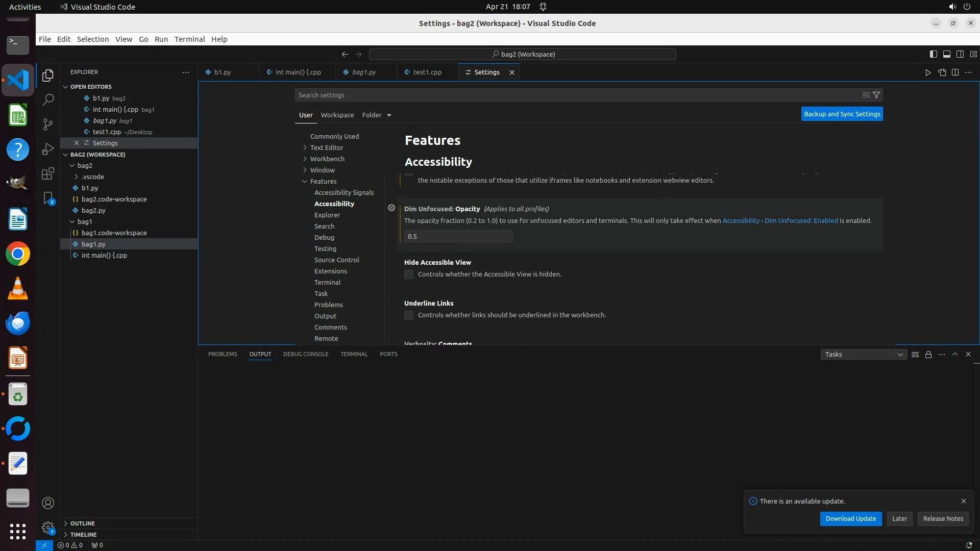Lock the output panel scroll
The width and height of the screenshot is (980, 551).
click(928, 355)
